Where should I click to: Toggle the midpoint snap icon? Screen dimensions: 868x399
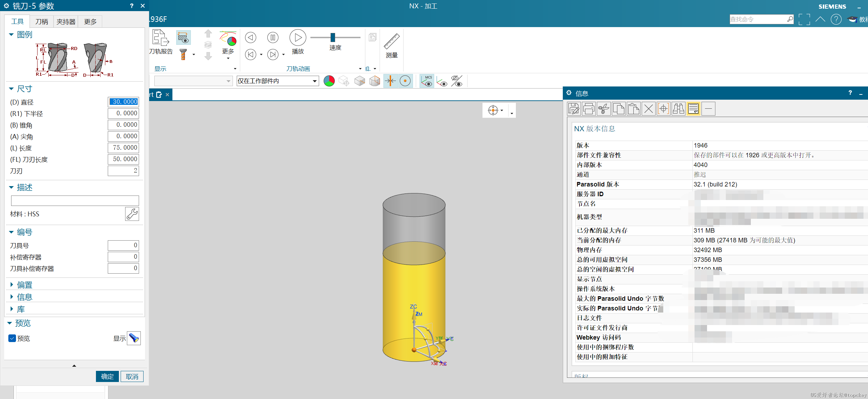click(390, 81)
